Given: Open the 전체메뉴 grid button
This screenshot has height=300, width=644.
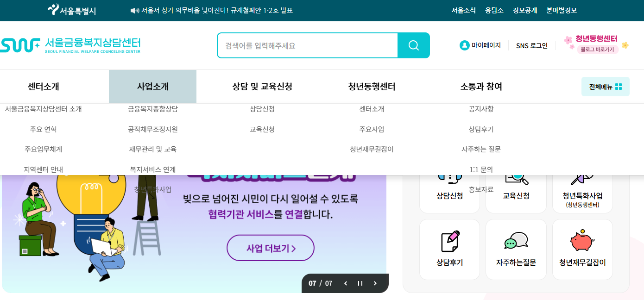Looking at the screenshot, I should [x=606, y=87].
